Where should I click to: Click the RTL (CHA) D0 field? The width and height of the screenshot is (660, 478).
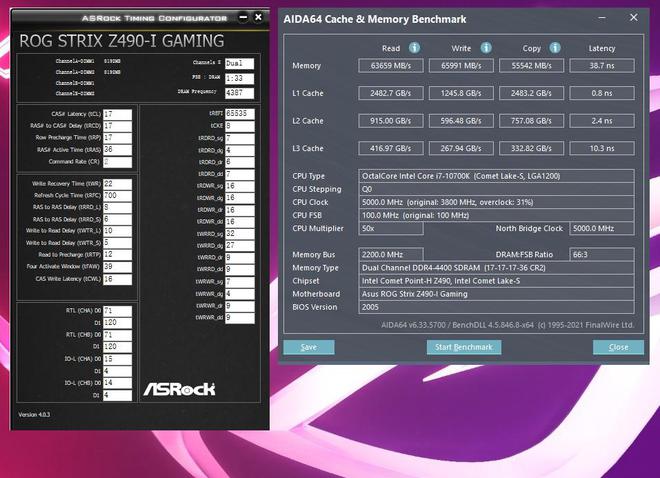pyautogui.click(x=117, y=311)
